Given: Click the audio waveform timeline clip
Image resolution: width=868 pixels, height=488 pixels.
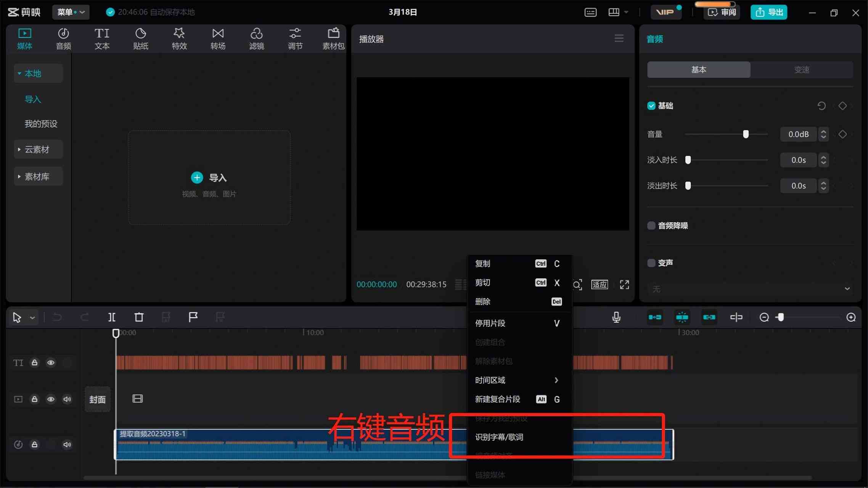Looking at the screenshot, I should (394, 444).
